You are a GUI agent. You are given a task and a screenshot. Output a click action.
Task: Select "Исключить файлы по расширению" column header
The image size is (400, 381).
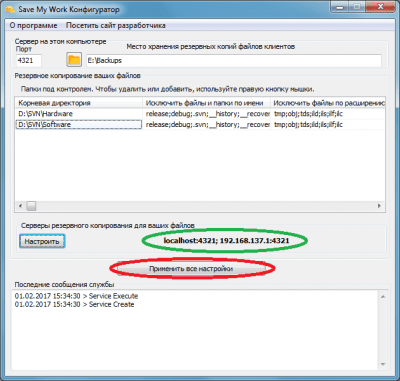click(328, 103)
